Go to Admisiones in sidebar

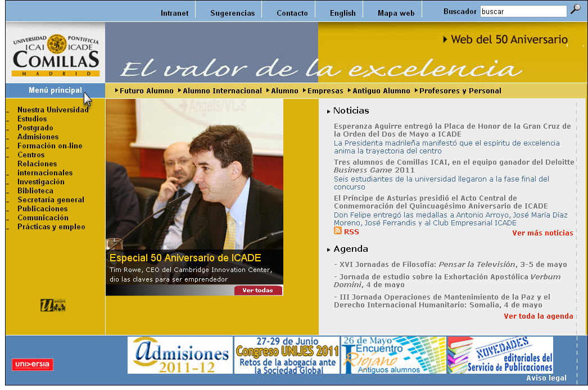(38, 137)
